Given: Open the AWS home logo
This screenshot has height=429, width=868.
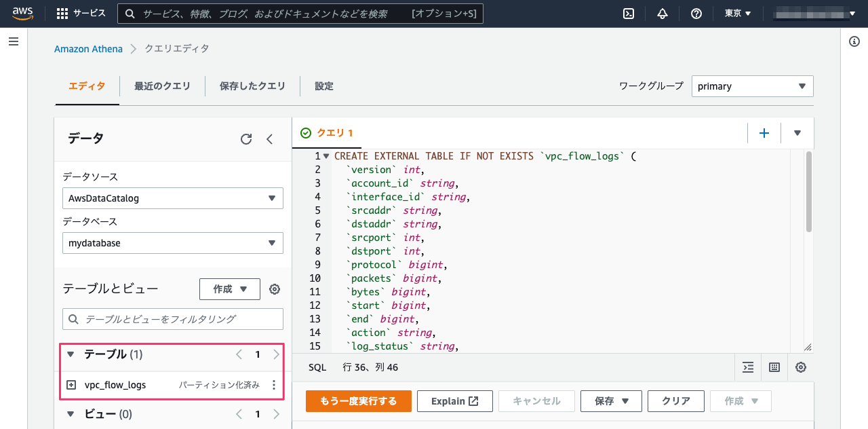Looking at the screenshot, I should (23, 14).
